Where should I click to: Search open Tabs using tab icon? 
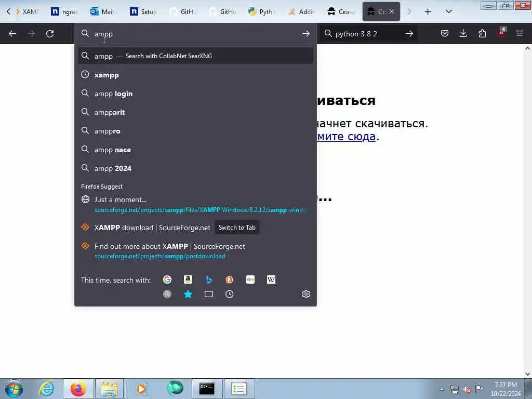(x=209, y=294)
